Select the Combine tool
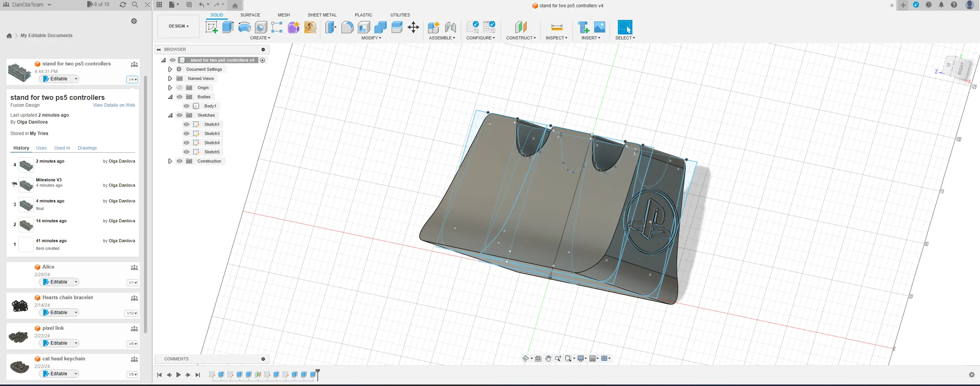 pos(381,27)
